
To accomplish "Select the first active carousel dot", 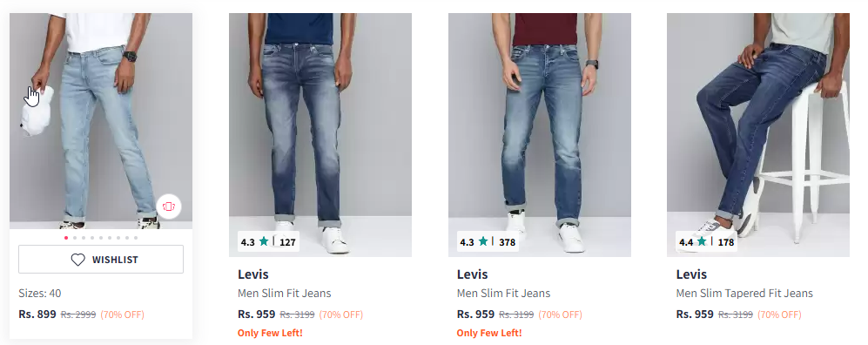I will 66,238.
